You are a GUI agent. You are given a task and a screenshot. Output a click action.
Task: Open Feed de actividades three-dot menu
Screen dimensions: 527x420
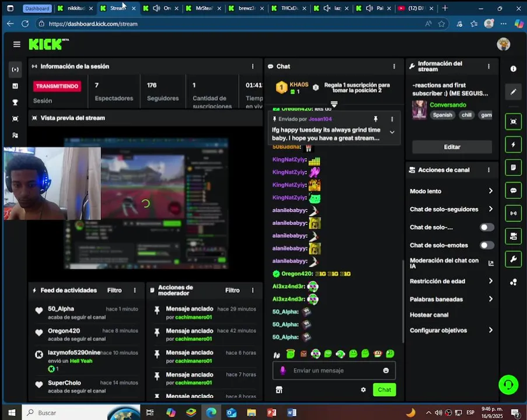point(135,290)
